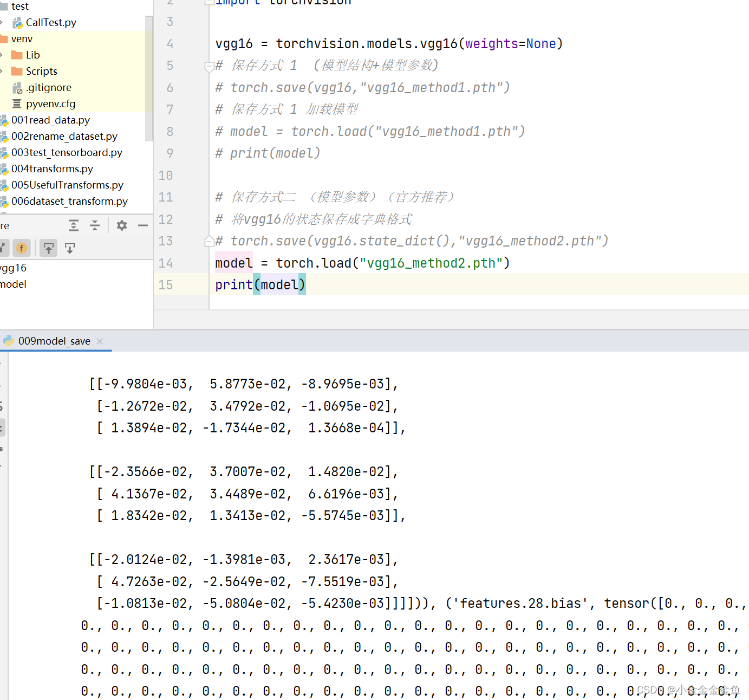This screenshot has width=749, height=700.
Task: Toggle autoscroll to source button
Action: point(49,248)
